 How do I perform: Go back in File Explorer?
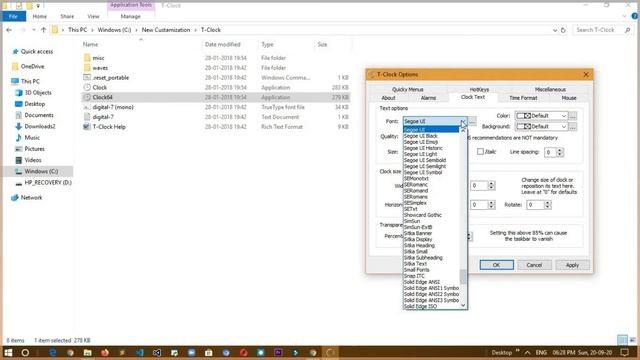9,30
